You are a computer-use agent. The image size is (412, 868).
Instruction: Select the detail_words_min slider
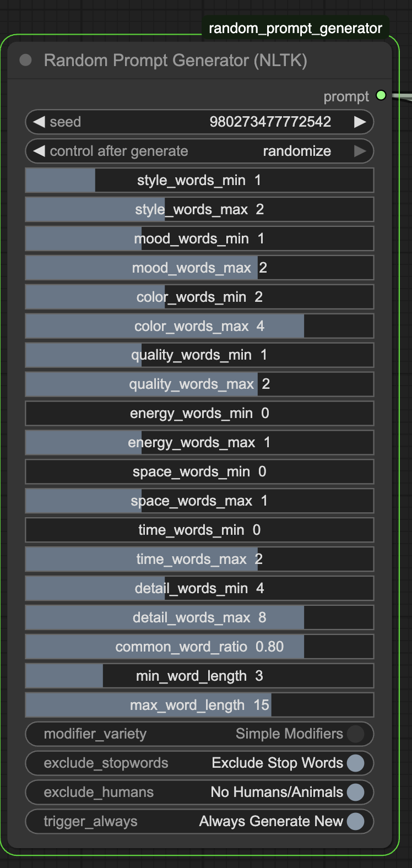(199, 589)
